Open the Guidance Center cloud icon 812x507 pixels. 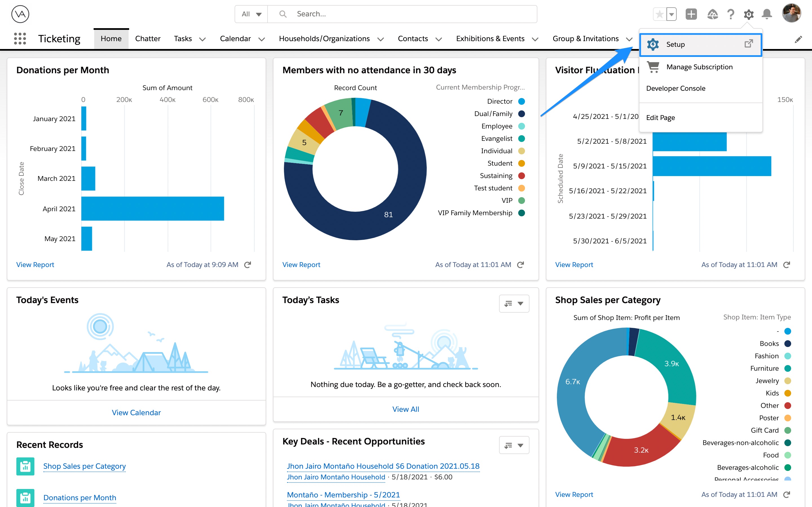(x=713, y=14)
